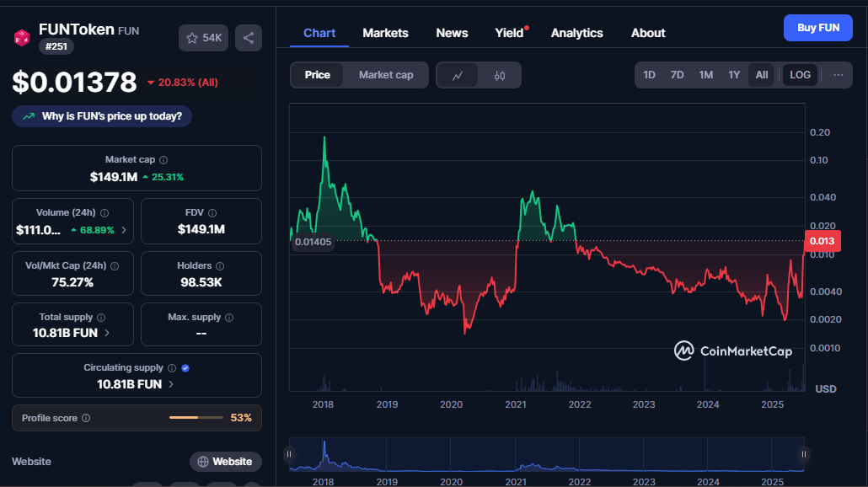Click the share icon next to watchlist

click(248, 38)
